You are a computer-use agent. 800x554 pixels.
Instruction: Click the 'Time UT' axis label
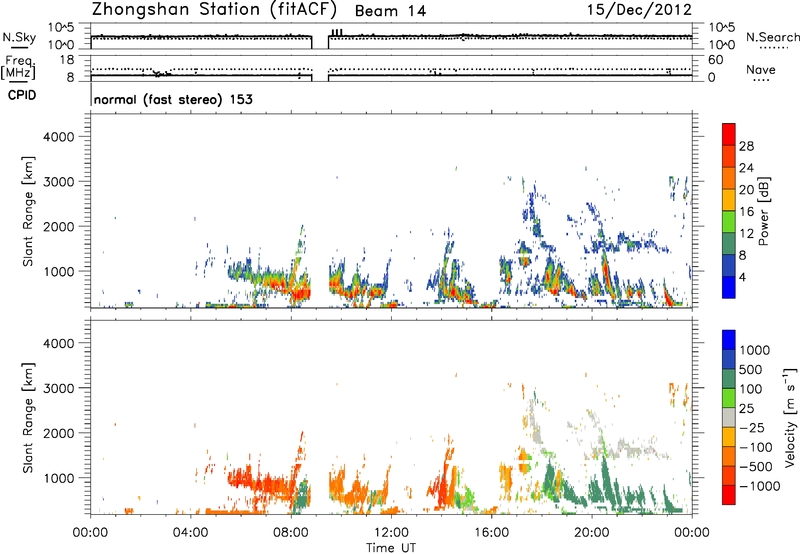click(x=391, y=548)
